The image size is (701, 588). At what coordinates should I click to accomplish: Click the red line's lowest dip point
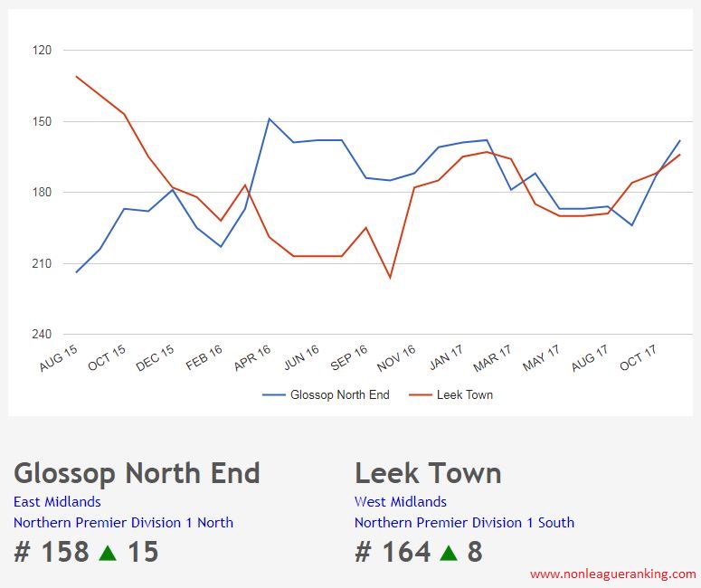point(390,278)
